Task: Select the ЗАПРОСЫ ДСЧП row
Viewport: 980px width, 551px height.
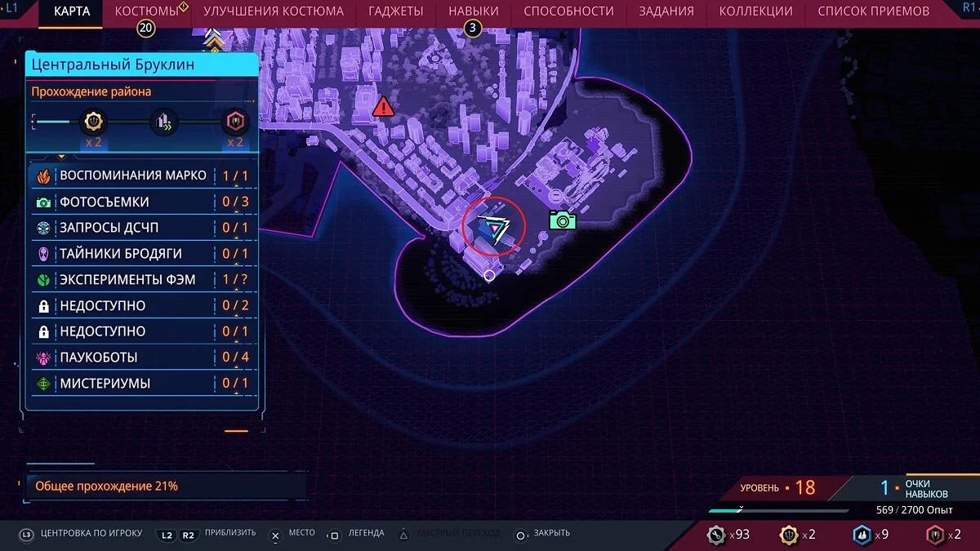Action: (142, 228)
